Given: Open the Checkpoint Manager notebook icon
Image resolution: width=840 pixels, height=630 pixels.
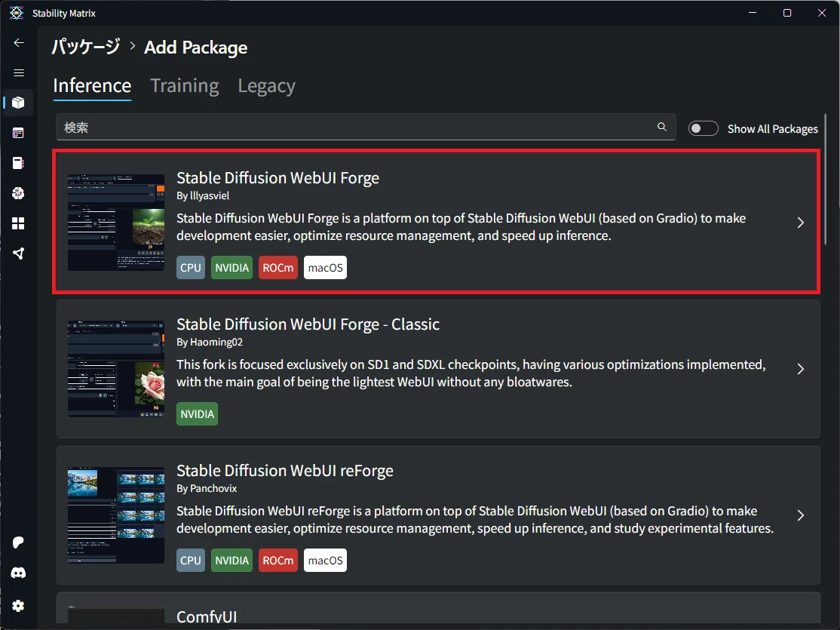Looking at the screenshot, I should [18, 163].
